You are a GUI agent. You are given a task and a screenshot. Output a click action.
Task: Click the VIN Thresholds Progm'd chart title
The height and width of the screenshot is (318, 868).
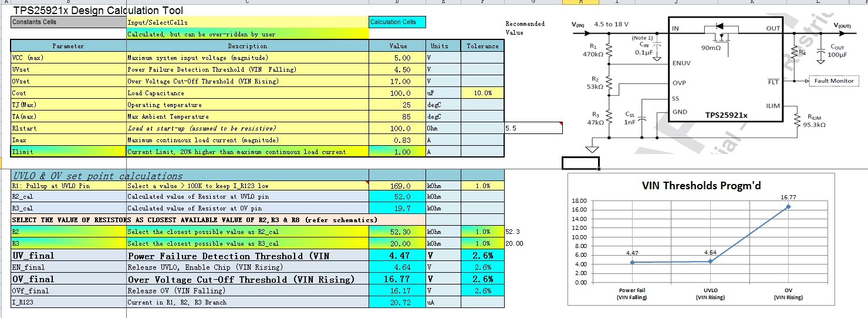[x=701, y=186]
